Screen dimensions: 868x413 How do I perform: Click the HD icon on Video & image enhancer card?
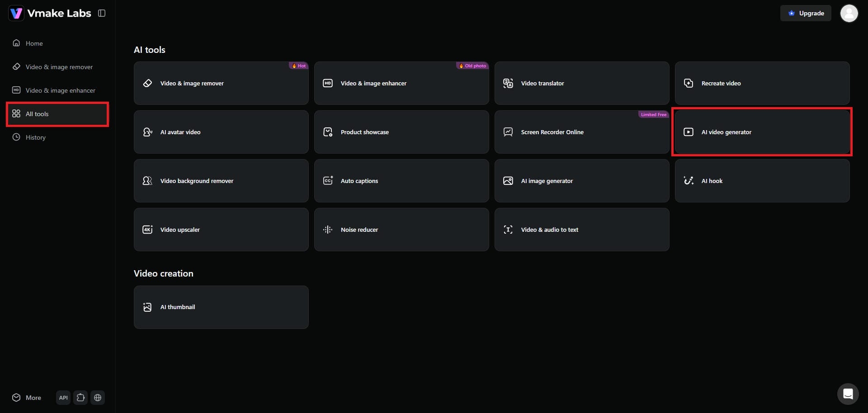click(x=328, y=83)
